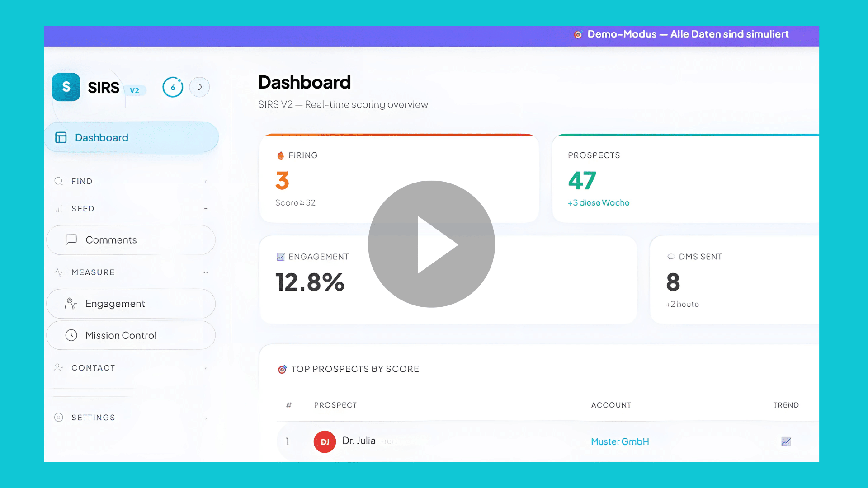The height and width of the screenshot is (488, 868).
Task: Collapse the SEED section chevron
Action: coord(206,209)
